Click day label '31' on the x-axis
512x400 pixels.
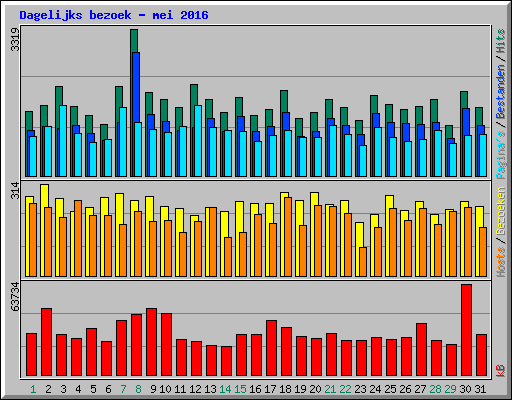click(x=480, y=389)
